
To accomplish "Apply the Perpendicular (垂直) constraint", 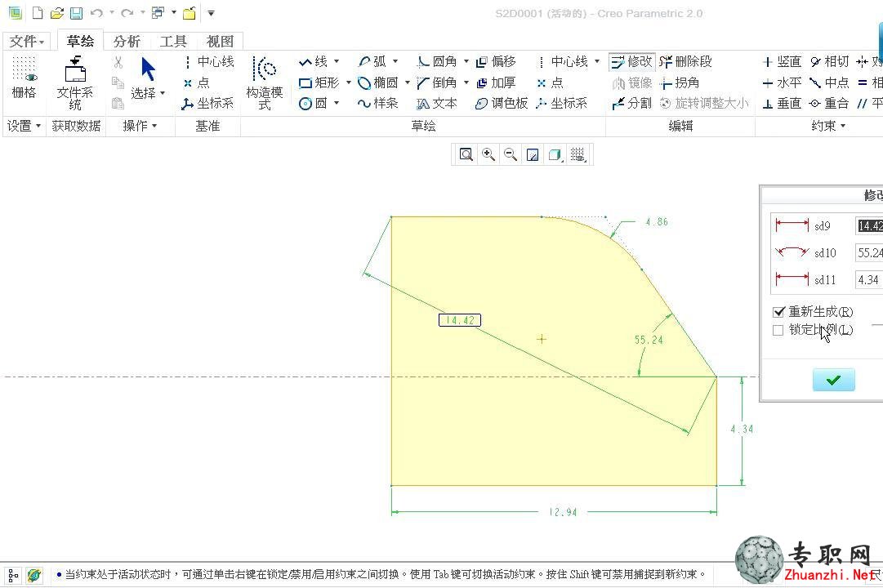I will (x=782, y=104).
